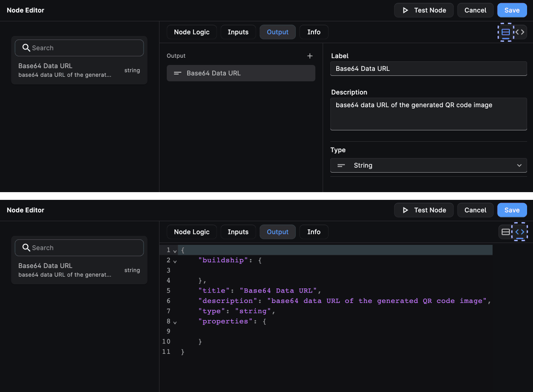Click the Label input field

coord(428,69)
